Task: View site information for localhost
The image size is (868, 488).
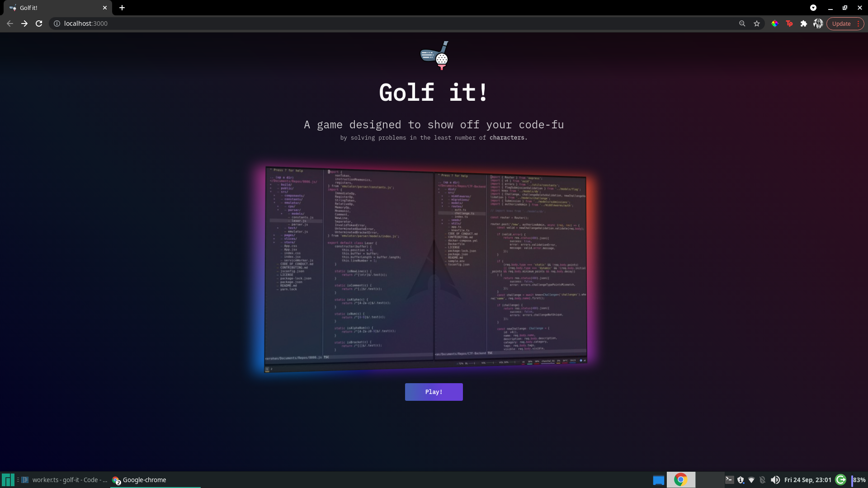Action: pos(57,23)
